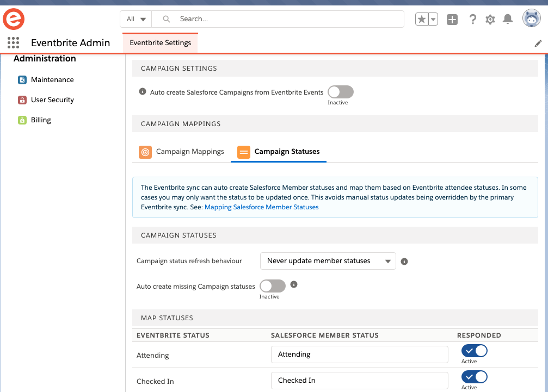Open Campaign status refresh behaviour dropdown
The image size is (548, 392).
(328, 261)
